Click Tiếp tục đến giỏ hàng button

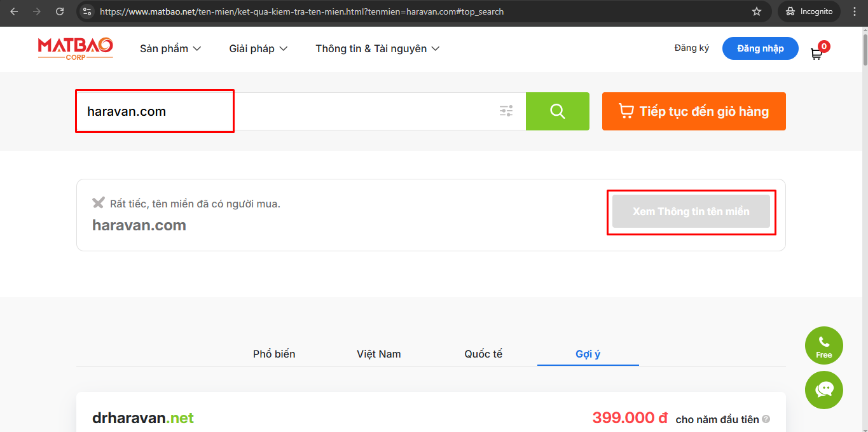click(x=694, y=111)
